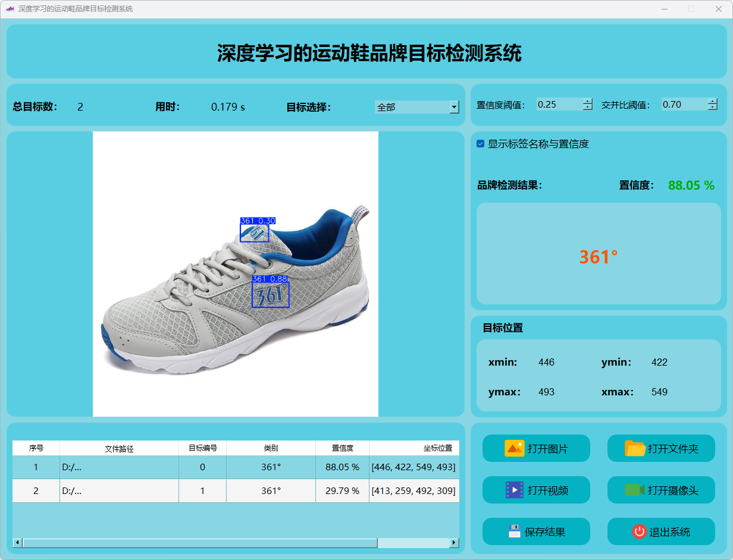The image size is (733, 560).
Task: Click the ymax value 493
Action: (x=546, y=392)
